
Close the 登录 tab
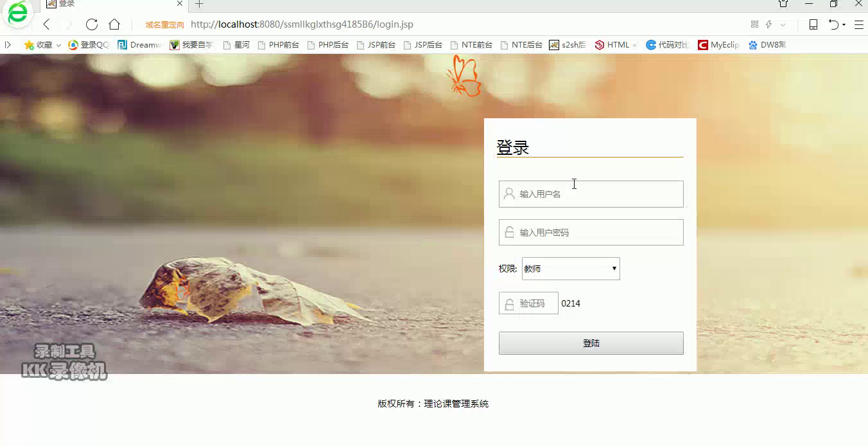coord(180,4)
